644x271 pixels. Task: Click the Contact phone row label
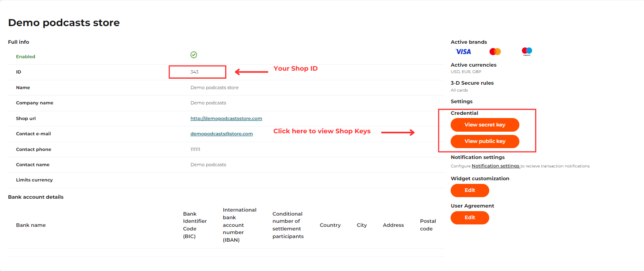pos(34,149)
